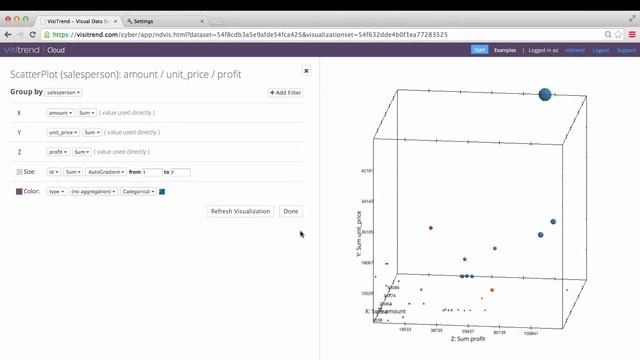Bookmark page with the star icon
This screenshot has height=360, width=640.
click(x=618, y=35)
